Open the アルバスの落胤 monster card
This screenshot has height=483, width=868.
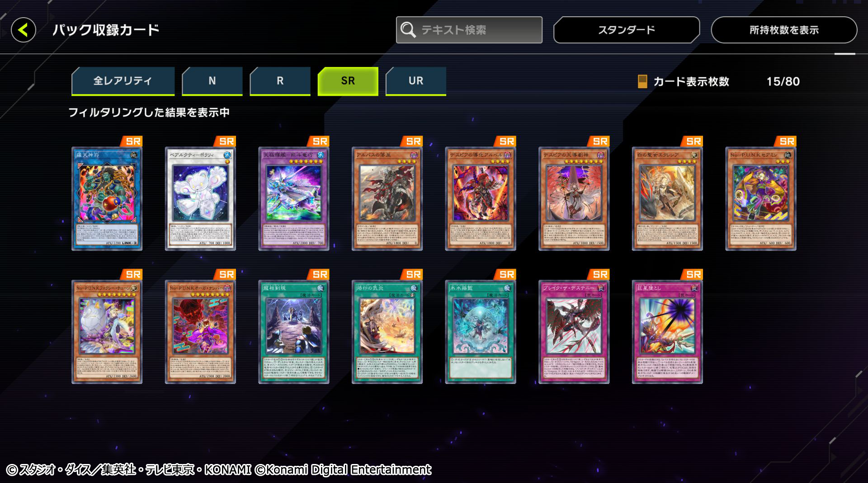pos(387,199)
